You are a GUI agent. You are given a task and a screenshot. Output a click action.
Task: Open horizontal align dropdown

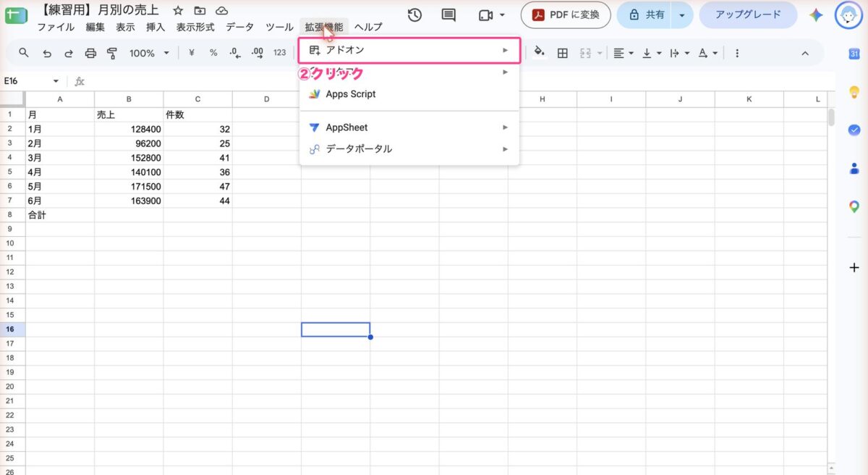point(623,53)
